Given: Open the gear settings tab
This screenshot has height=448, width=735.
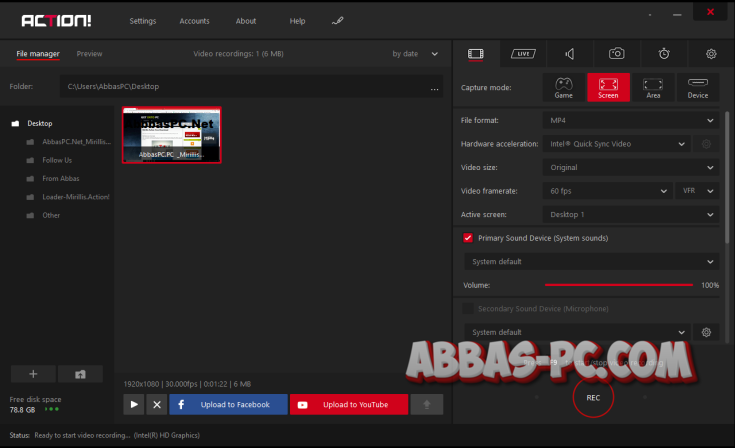Looking at the screenshot, I should [711, 53].
